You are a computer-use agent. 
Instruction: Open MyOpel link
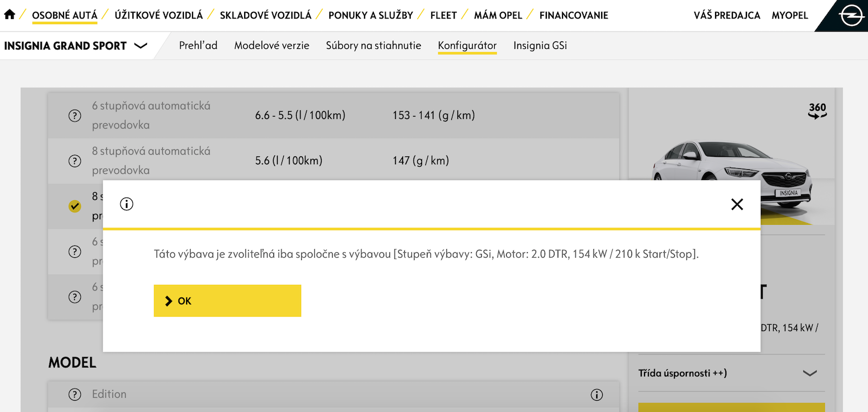pos(790,15)
